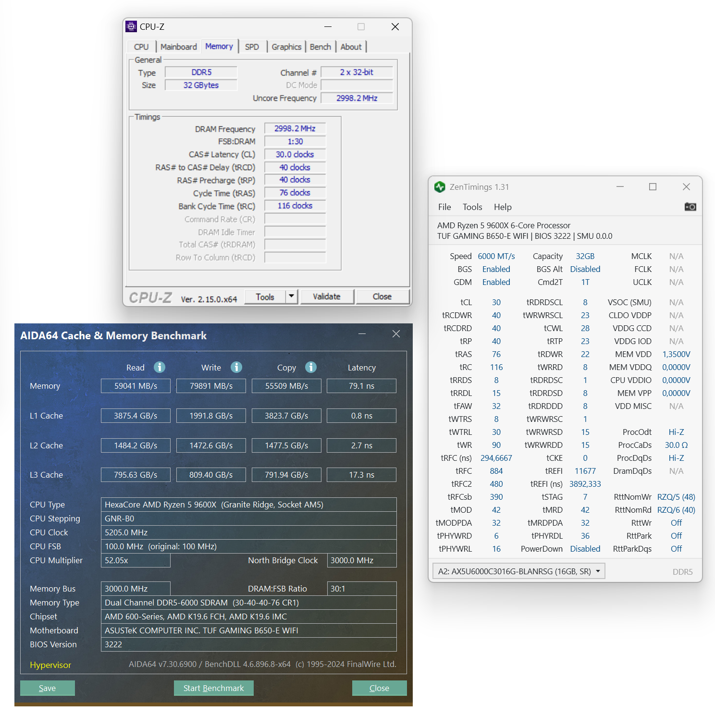Open the ZenTimings Tools menu
The width and height of the screenshot is (715, 728).
[x=472, y=207]
